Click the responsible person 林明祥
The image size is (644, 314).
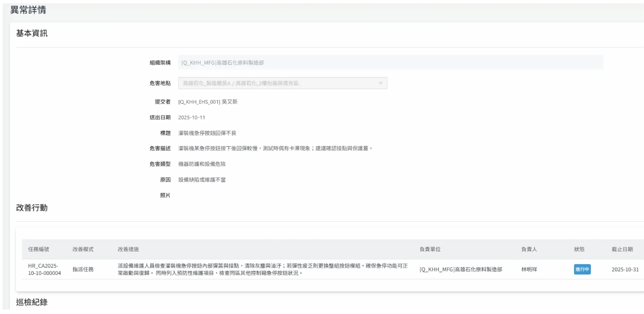[529, 269]
